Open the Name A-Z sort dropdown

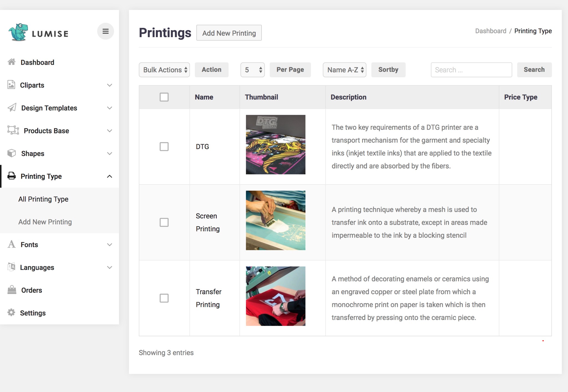[344, 70]
